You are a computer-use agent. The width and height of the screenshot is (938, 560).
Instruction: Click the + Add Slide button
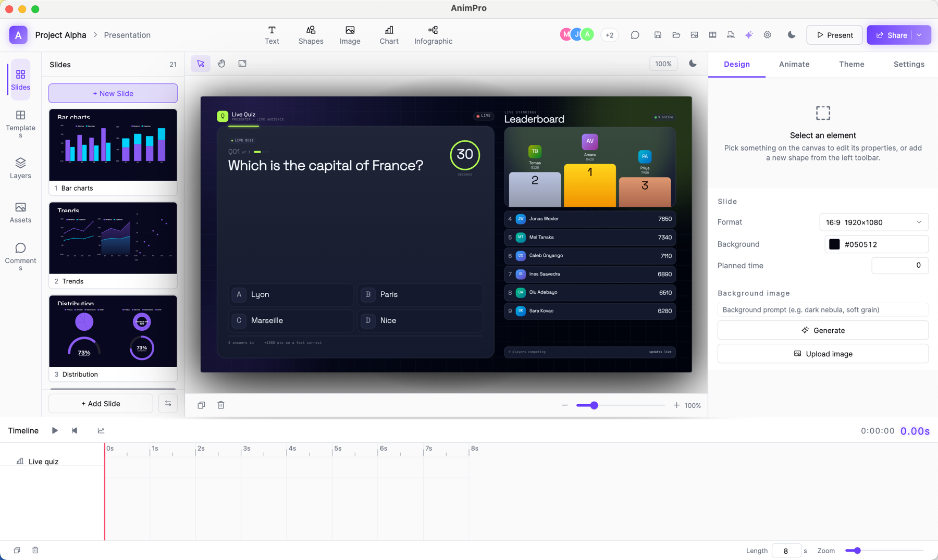(x=101, y=404)
